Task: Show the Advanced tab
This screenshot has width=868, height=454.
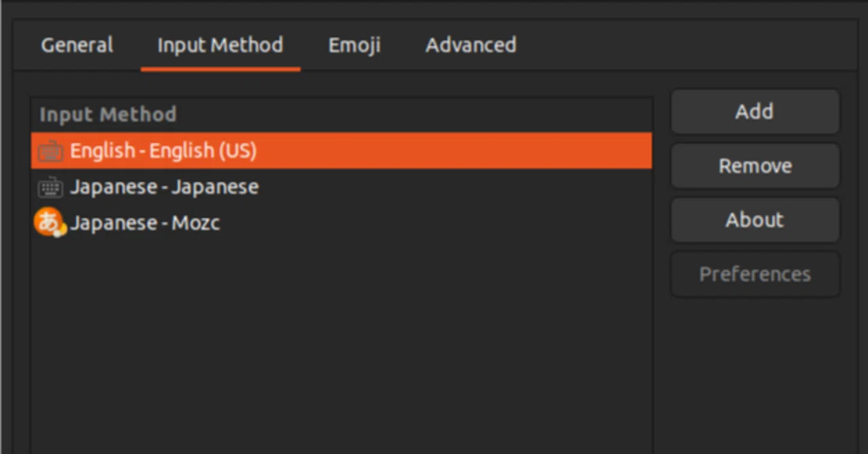Action: coord(471,45)
